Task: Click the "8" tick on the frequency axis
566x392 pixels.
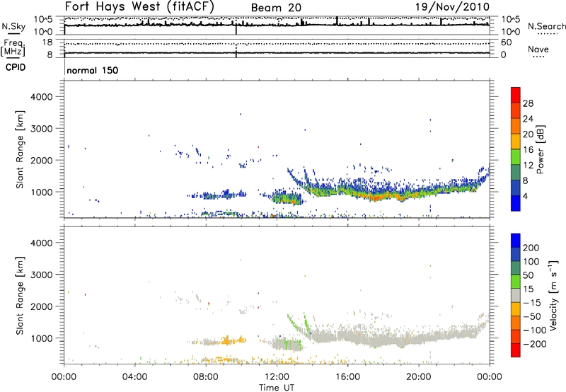Action: [x=50, y=55]
